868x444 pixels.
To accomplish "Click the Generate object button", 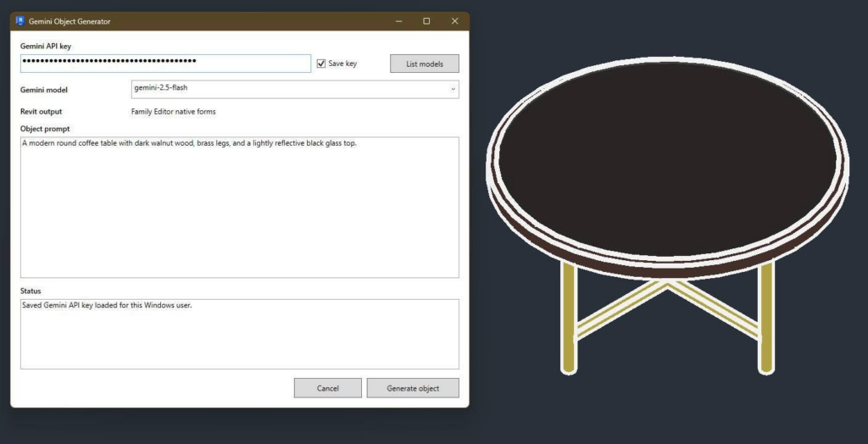I will [x=413, y=388].
